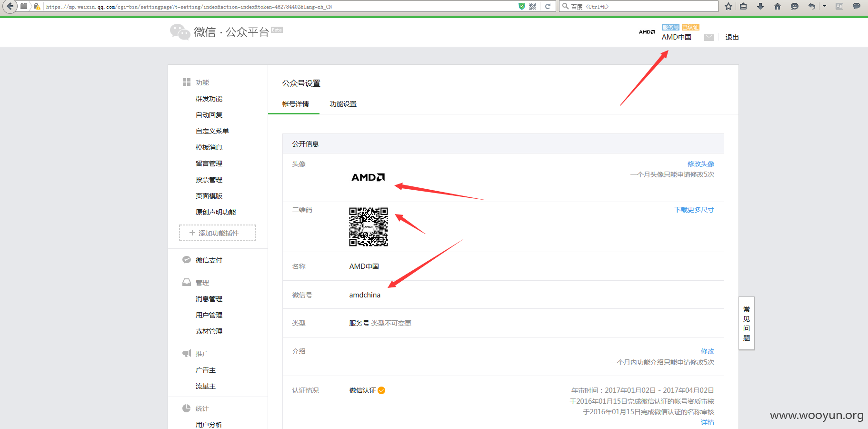Screen dimensions: 868x429
Task: Click the lock icon in address bar
Action: pyautogui.click(x=37, y=6)
